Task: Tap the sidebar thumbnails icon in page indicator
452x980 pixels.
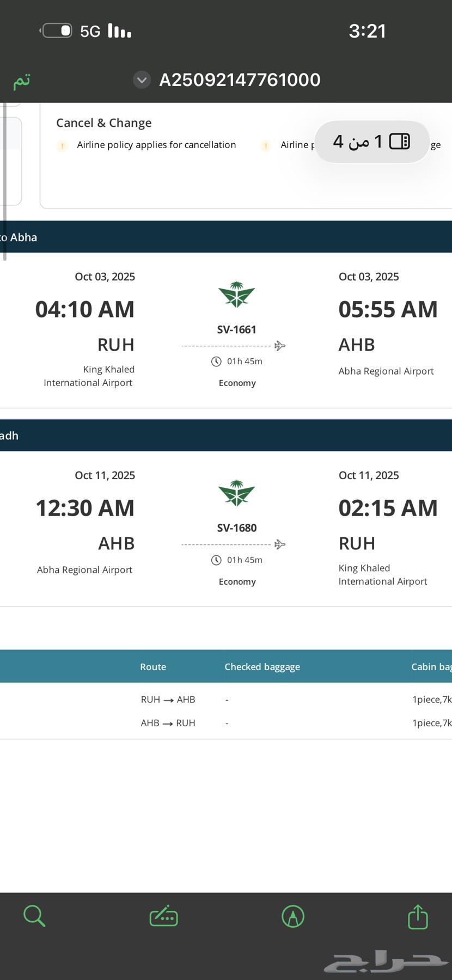Action: 400,142
